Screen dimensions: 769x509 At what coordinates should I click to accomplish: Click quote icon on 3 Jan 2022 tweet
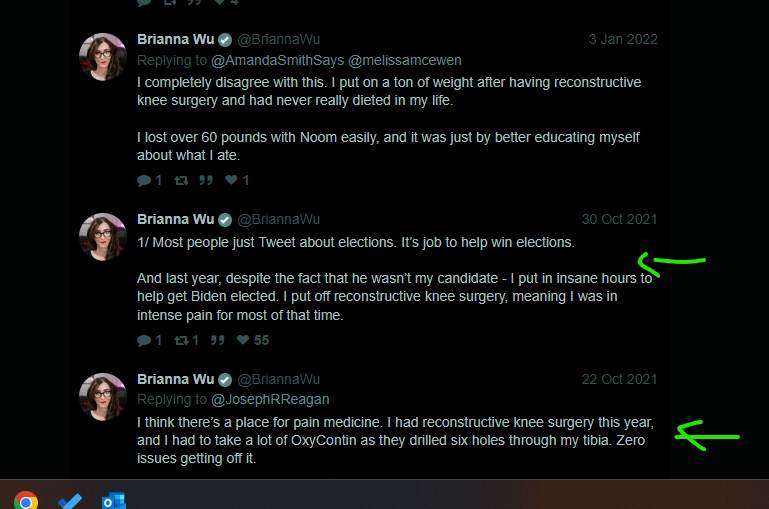click(206, 180)
